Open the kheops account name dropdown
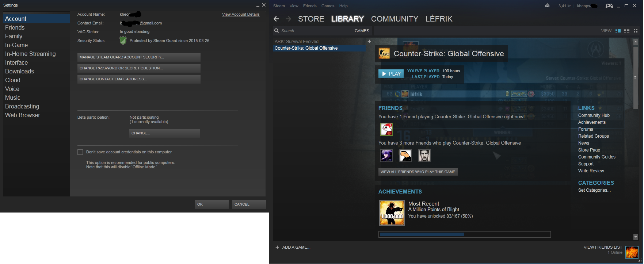The height and width of the screenshot is (264, 644). tap(587, 6)
